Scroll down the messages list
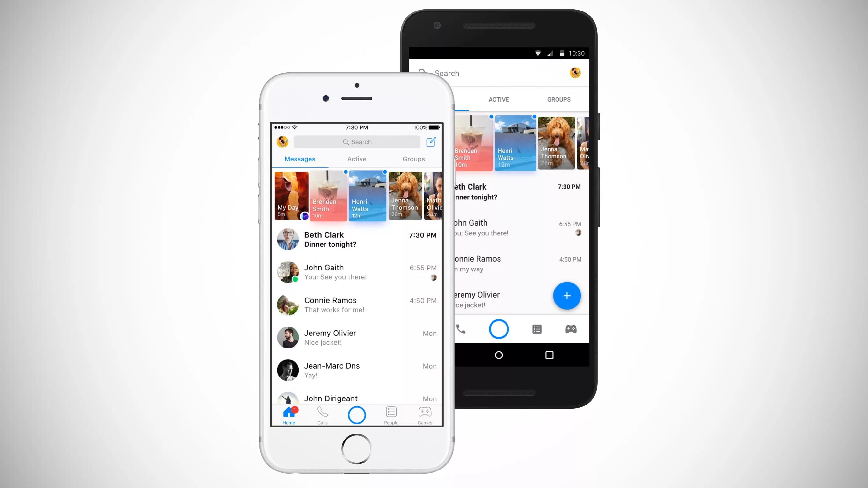The height and width of the screenshot is (488, 868). pos(356,322)
